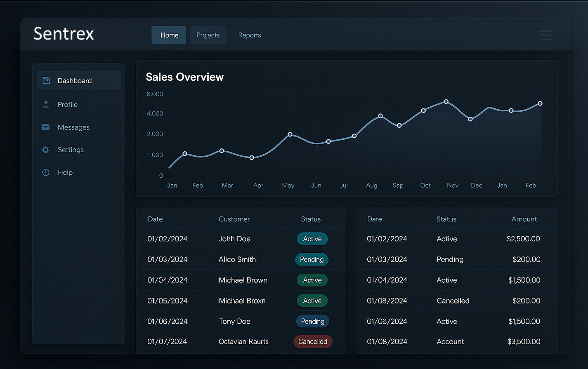Click the Active badge for Johh Doe
This screenshot has width=588, height=369.
coord(312,239)
